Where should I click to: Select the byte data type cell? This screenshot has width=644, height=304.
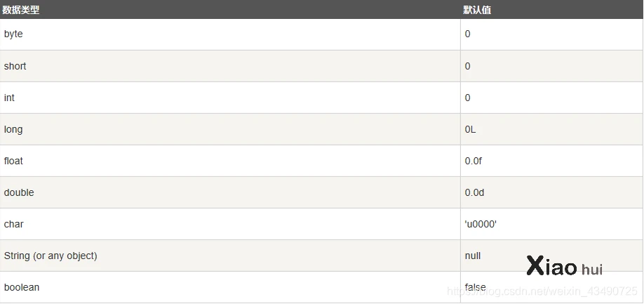14,34
